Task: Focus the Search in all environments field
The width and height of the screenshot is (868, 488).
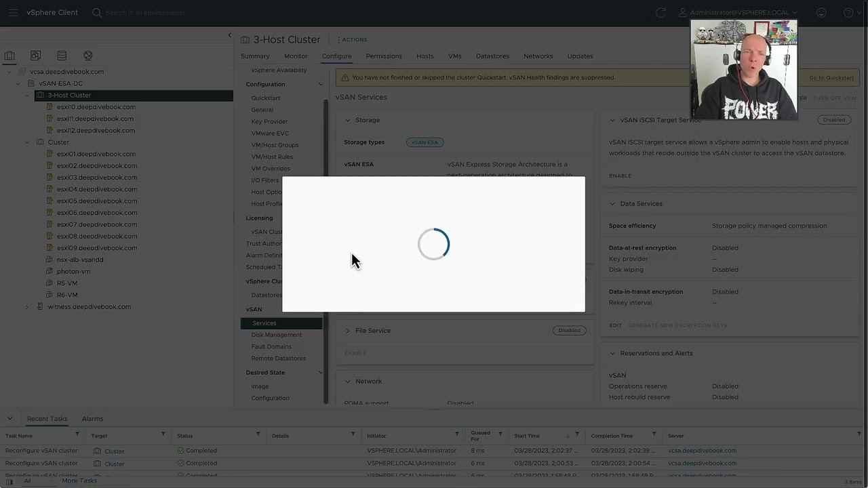Action: pyautogui.click(x=145, y=12)
